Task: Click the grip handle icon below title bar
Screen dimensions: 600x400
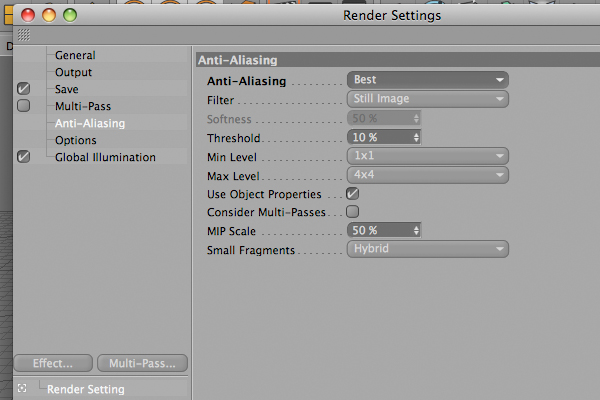Action: (x=24, y=35)
